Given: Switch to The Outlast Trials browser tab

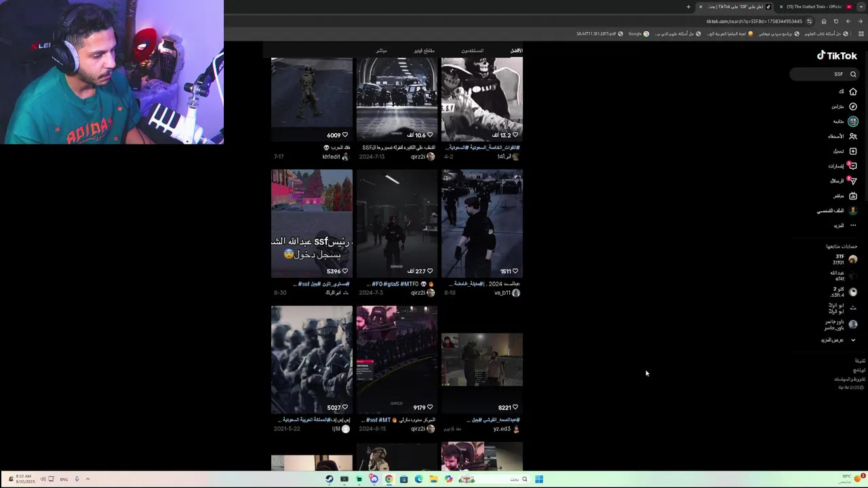Looking at the screenshot, I should [814, 7].
